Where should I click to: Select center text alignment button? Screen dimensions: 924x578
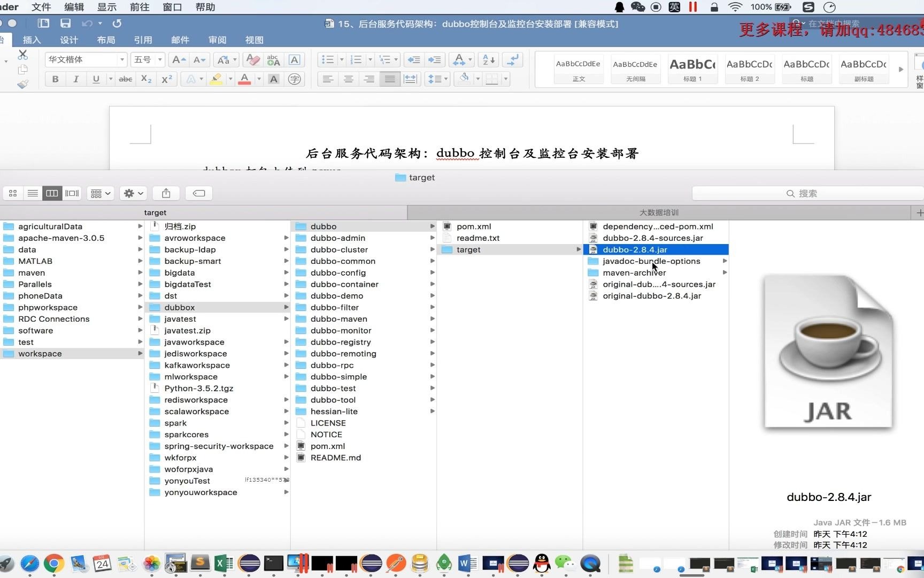[348, 79]
